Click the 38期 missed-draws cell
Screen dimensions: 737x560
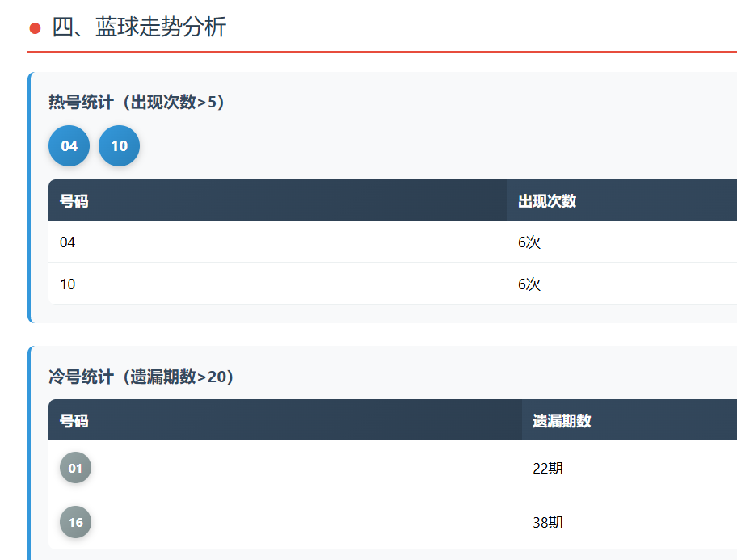point(548,522)
